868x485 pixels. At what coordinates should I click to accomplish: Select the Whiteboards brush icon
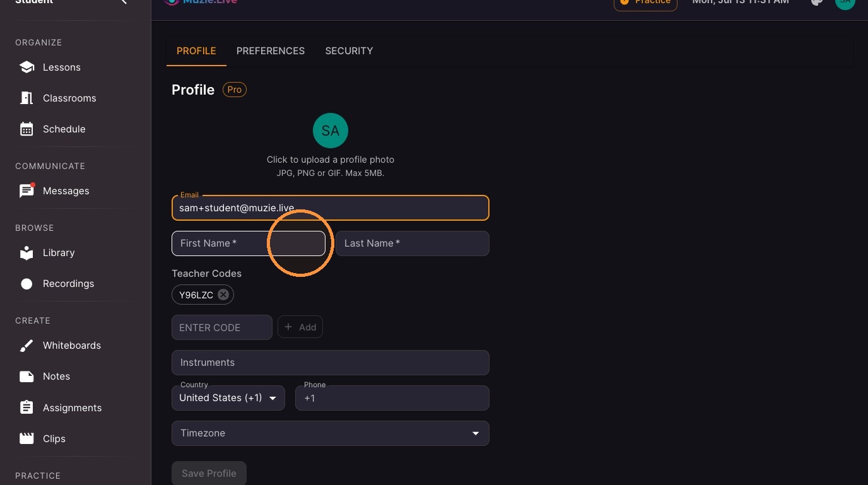point(26,346)
